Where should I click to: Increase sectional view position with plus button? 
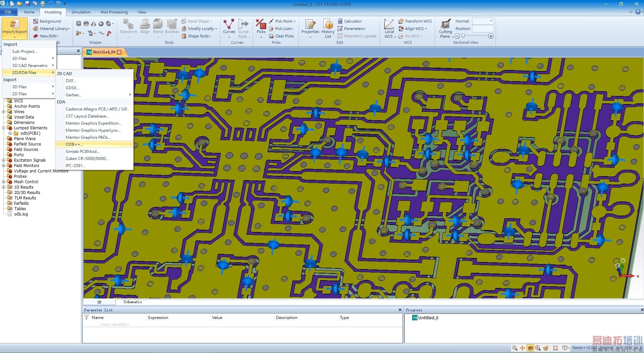pyautogui.click(x=491, y=36)
